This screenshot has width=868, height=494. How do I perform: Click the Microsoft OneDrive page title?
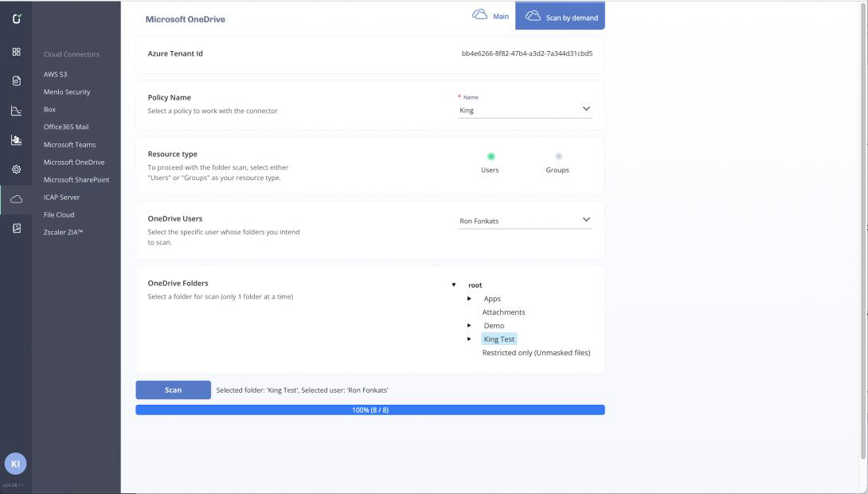(x=186, y=19)
